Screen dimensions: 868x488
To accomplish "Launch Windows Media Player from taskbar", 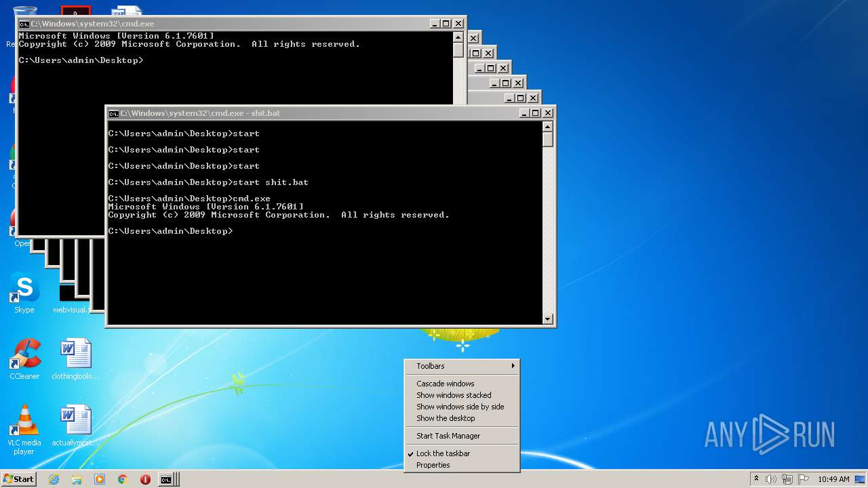I will [x=100, y=479].
